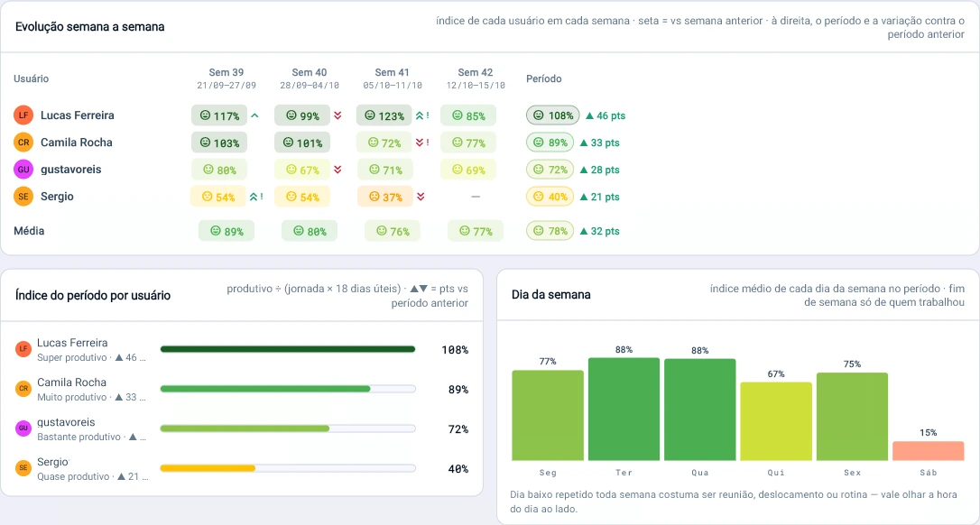Click the Qui bar showing 67%

pyautogui.click(x=776, y=422)
